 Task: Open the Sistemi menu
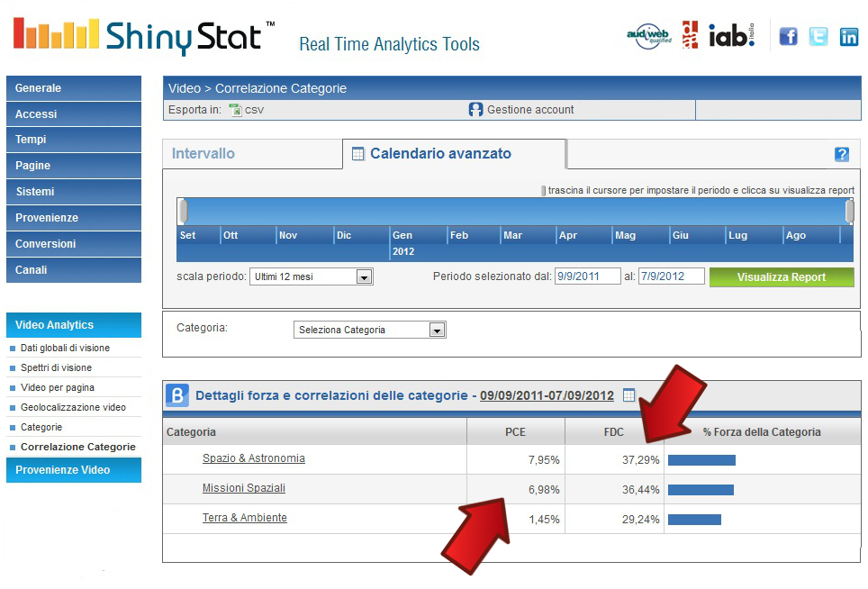(x=74, y=192)
